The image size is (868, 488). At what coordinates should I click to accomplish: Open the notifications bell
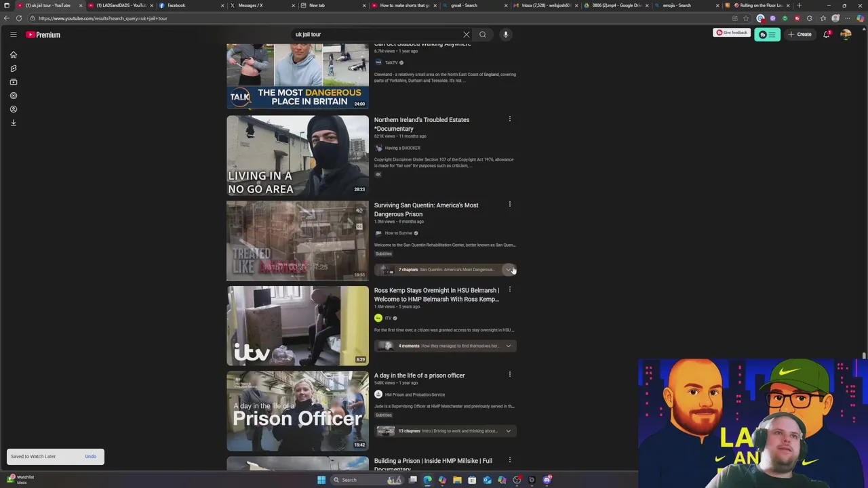(x=827, y=35)
